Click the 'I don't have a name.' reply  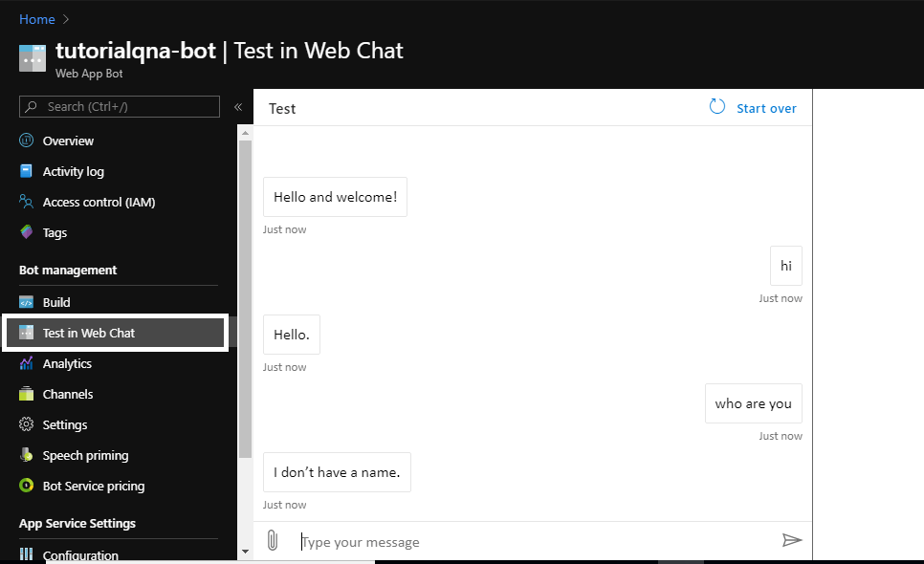(337, 472)
